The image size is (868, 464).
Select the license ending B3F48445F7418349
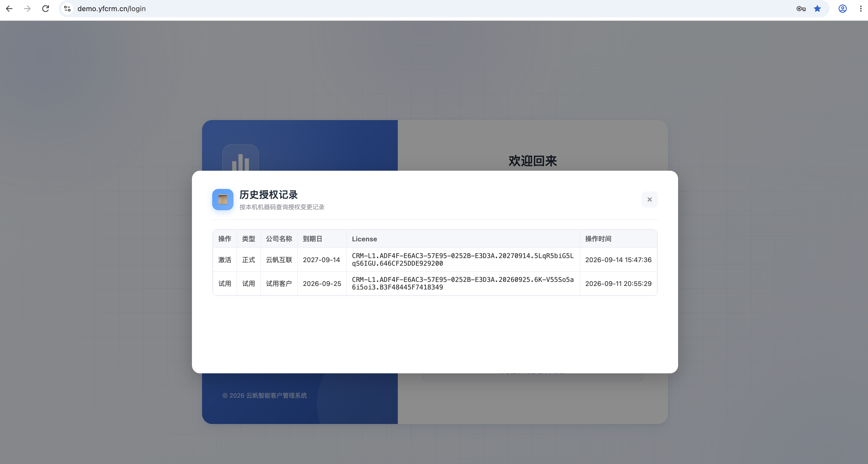pos(463,284)
